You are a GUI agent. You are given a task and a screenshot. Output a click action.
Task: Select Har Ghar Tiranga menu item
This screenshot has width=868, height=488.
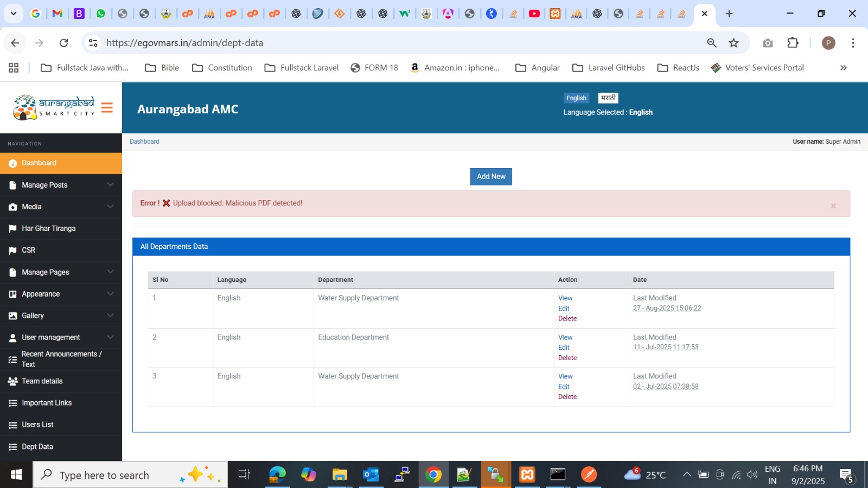click(48, 228)
